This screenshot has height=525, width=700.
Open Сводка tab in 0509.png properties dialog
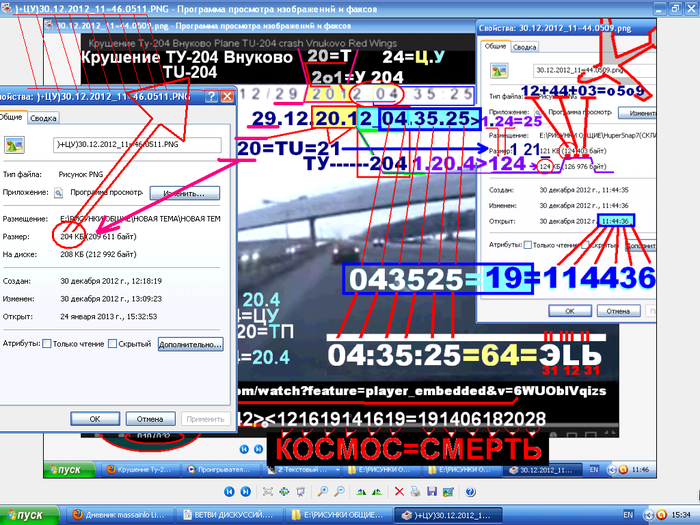click(x=525, y=47)
